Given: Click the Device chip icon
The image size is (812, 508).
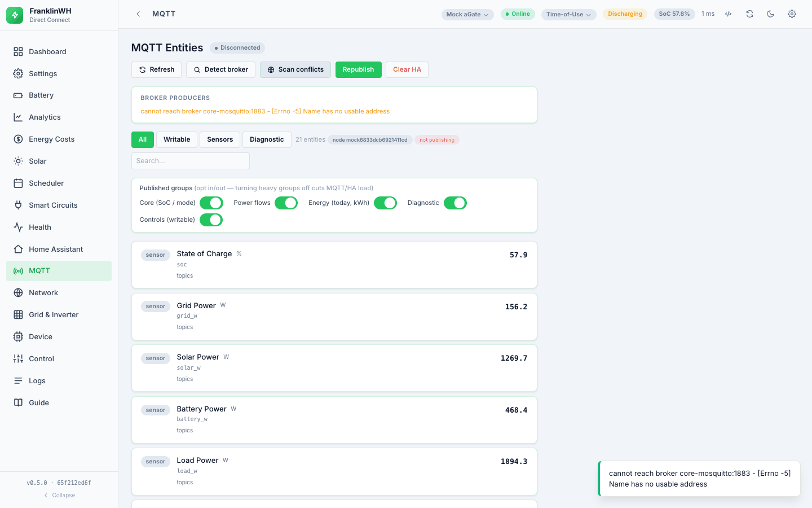Looking at the screenshot, I should click(x=18, y=337).
